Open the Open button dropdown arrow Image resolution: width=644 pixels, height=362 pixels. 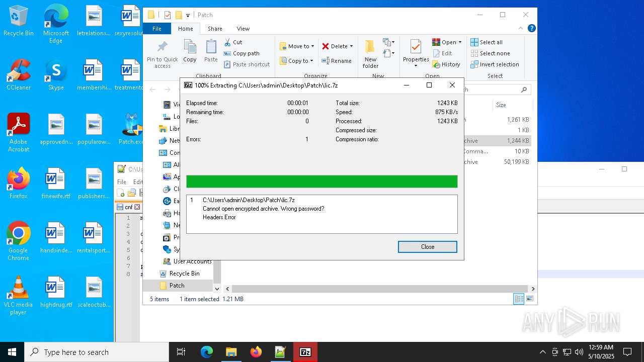pos(460,42)
